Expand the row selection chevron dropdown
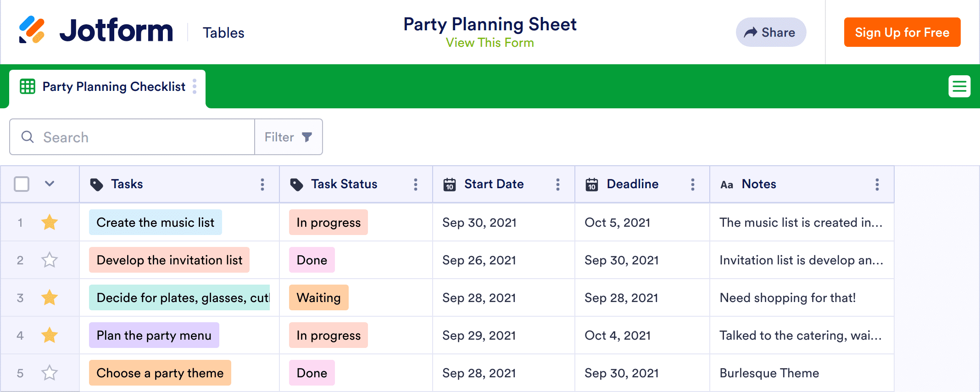The height and width of the screenshot is (392, 980). coord(50,184)
